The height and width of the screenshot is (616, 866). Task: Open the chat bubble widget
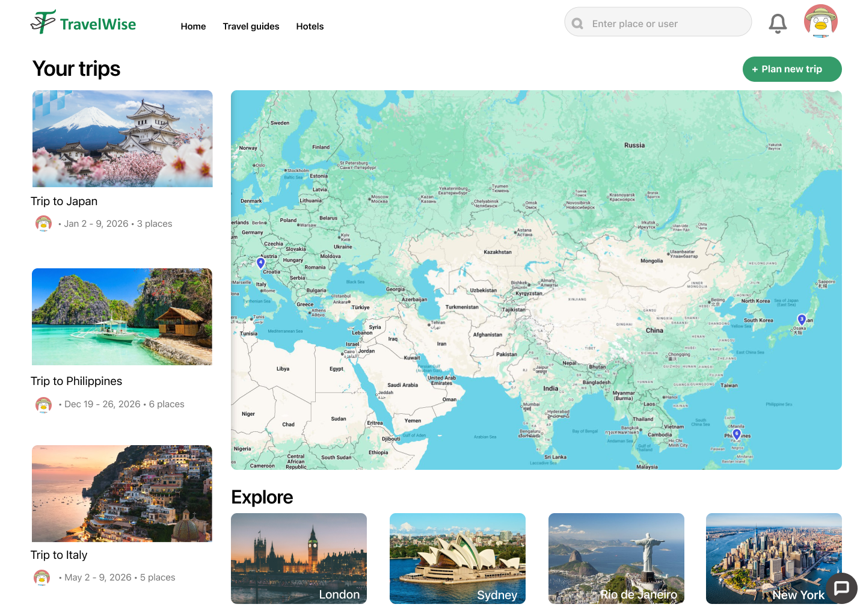click(x=841, y=588)
